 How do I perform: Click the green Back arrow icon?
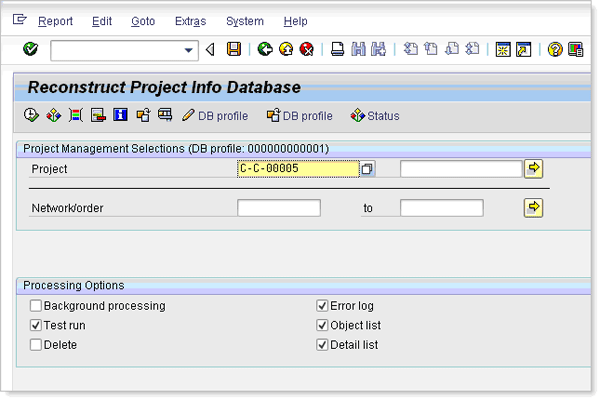pyautogui.click(x=265, y=49)
